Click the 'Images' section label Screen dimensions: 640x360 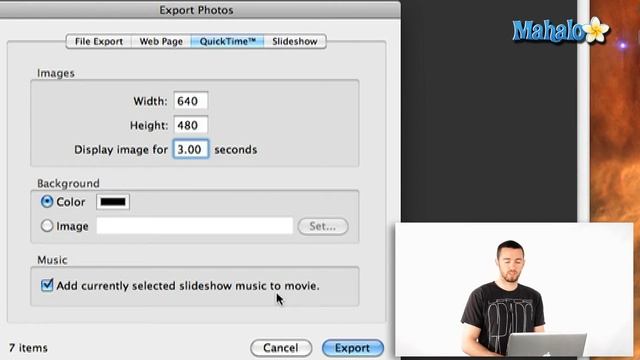tap(56, 73)
